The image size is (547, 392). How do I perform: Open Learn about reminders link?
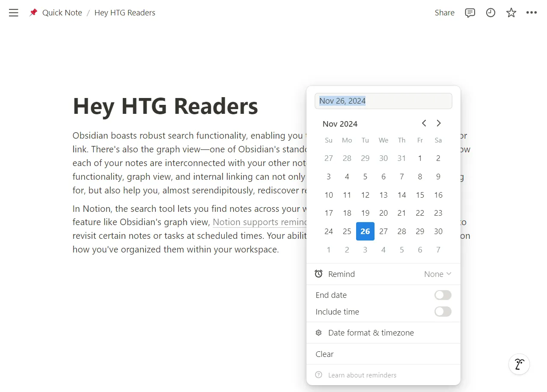(362, 375)
